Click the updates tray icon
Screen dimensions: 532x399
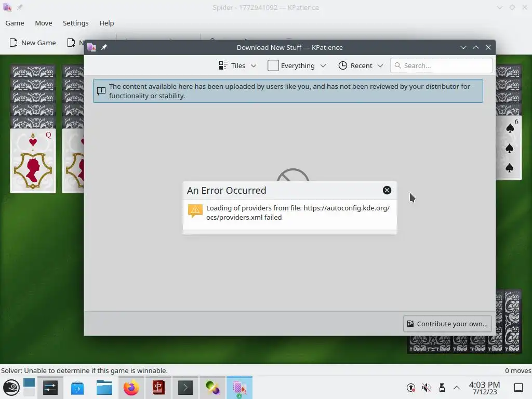[x=411, y=388]
